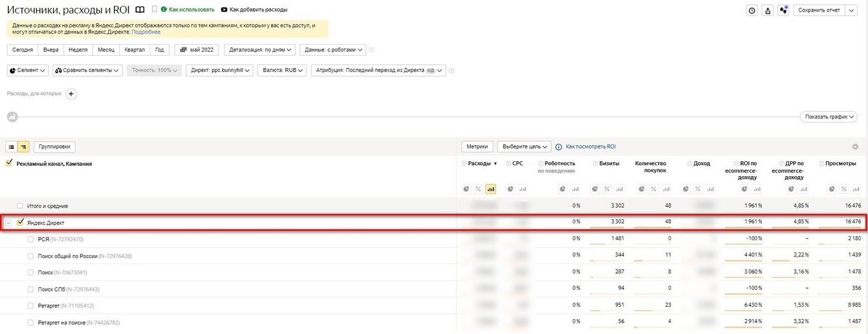
Task: Toggle the Итого и средние checkbox
Action: click(20, 206)
